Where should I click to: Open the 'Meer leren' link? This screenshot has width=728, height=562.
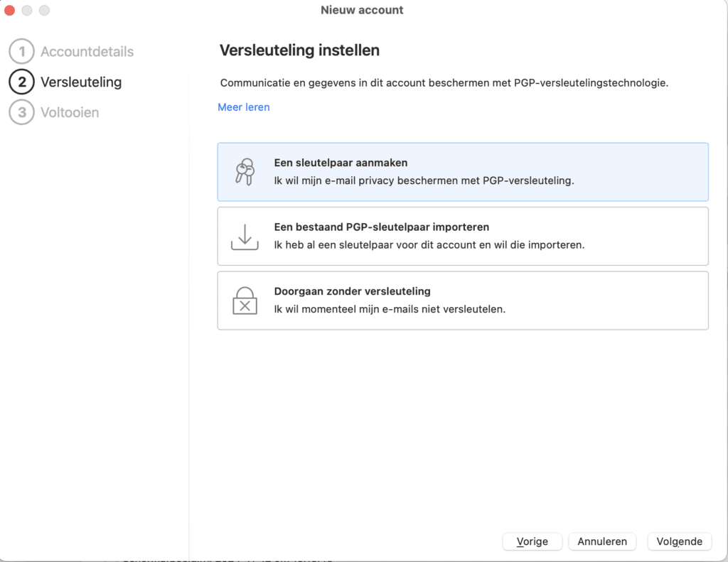point(244,107)
